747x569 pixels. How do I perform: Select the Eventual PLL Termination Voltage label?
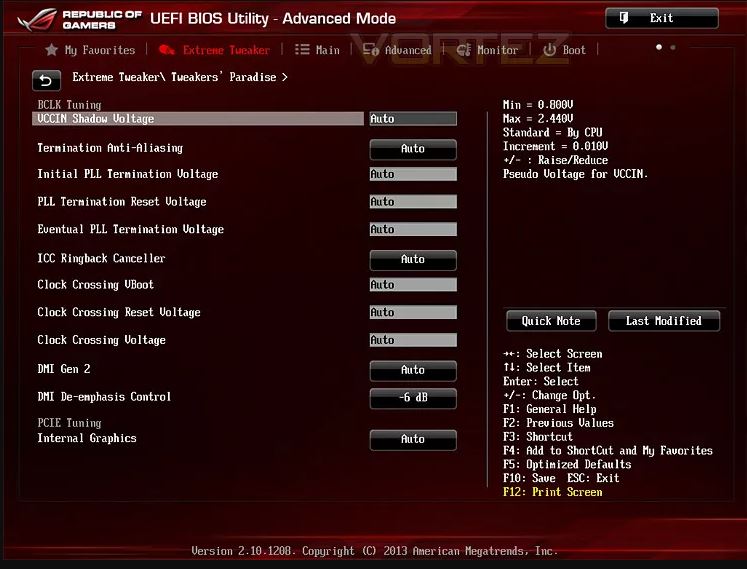click(x=131, y=229)
